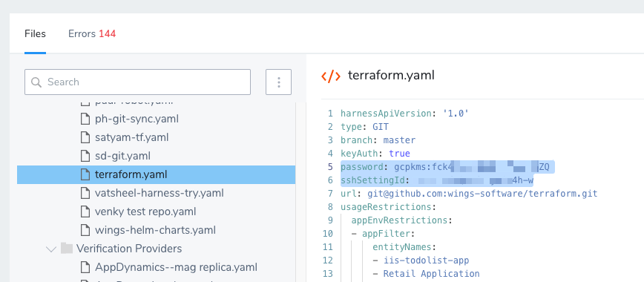Select the highlighted terraform.yaml tree item
Viewport: 644px width, 282px height.
[x=156, y=174]
